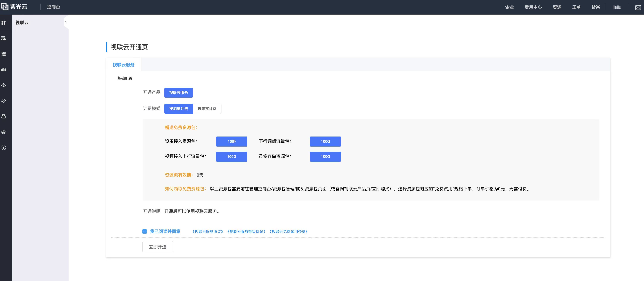Open the text recognition icon in sidebar
The height and width of the screenshot is (281, 644).
3,148
